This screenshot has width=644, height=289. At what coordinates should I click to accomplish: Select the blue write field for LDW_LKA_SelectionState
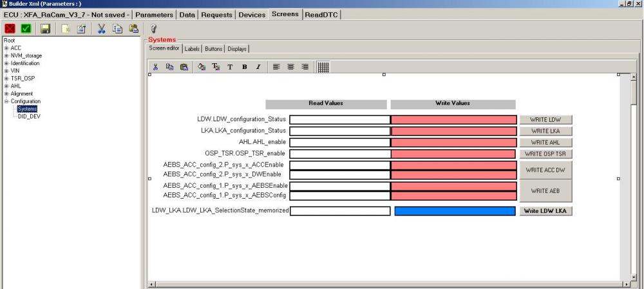[455, 211]
